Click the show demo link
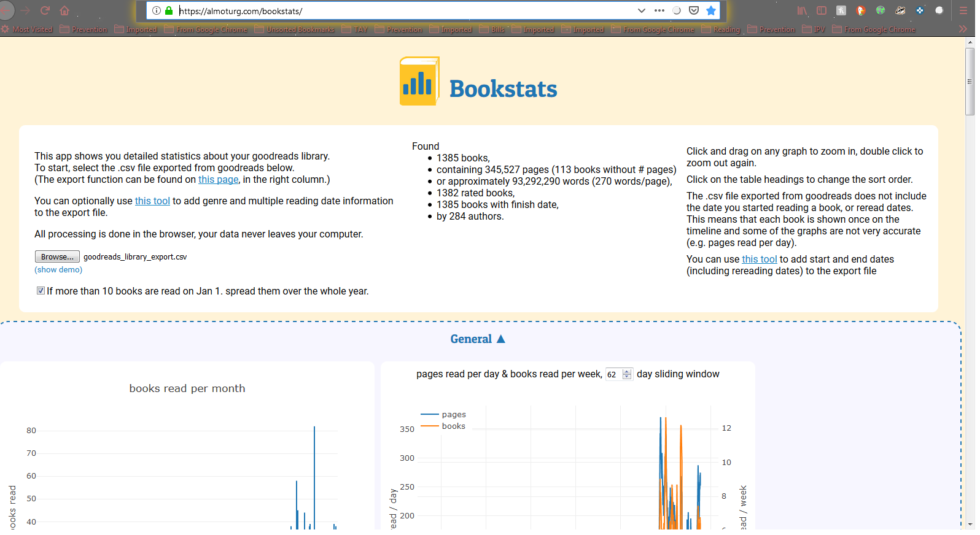 [x=58, y=270]
